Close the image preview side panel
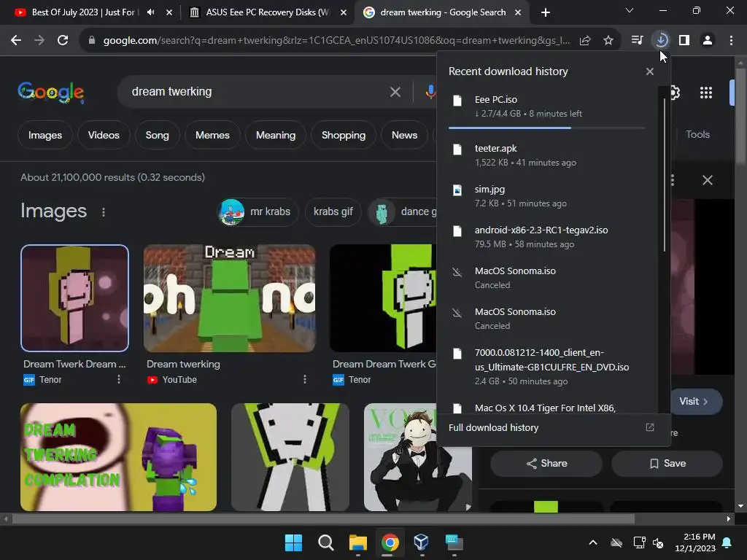This screenshot has height=560, width=747. click(708, 181)
